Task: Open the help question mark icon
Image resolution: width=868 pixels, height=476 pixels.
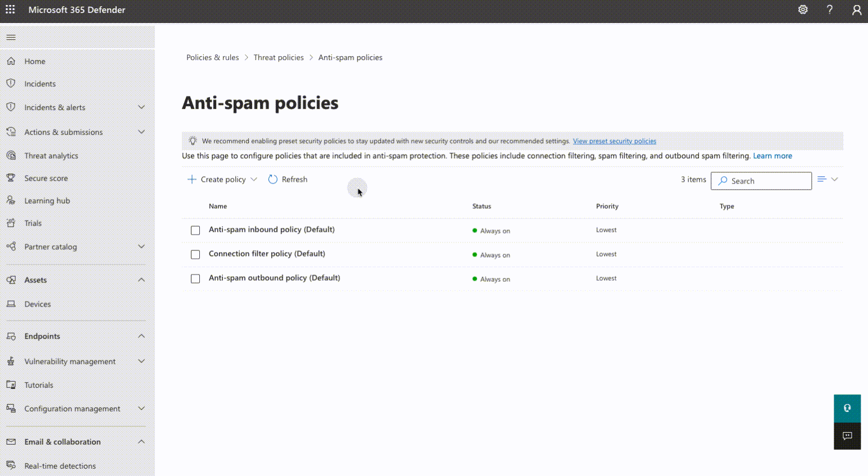Action: [829, 10]
